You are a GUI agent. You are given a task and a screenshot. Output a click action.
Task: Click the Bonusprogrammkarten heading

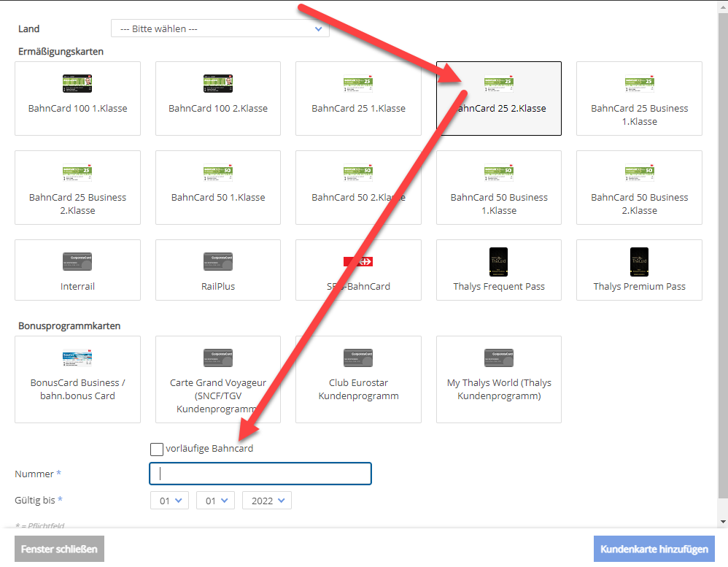pyautogui.click(x=69, y=326)
